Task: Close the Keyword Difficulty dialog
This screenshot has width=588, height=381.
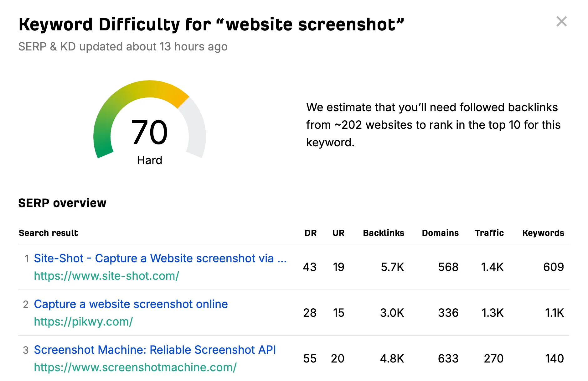Action: (x=561, y=22)
